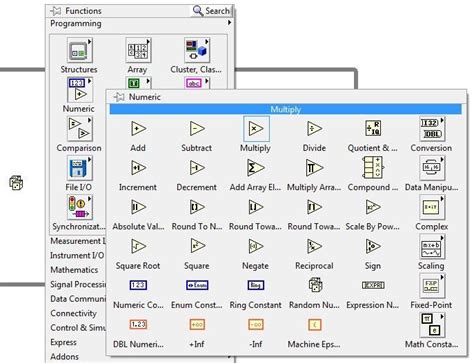Screen dimensions: 474x363
Task: Choose the Divide function
Action: coord(314,129)
